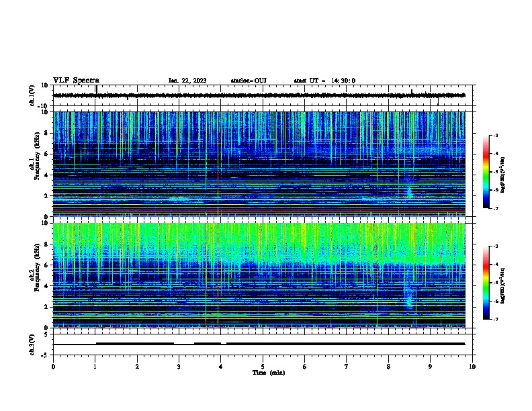The image size is (532, 411).
Task: Click time axis tick label "5"
Action: click(x=263, y=367)
